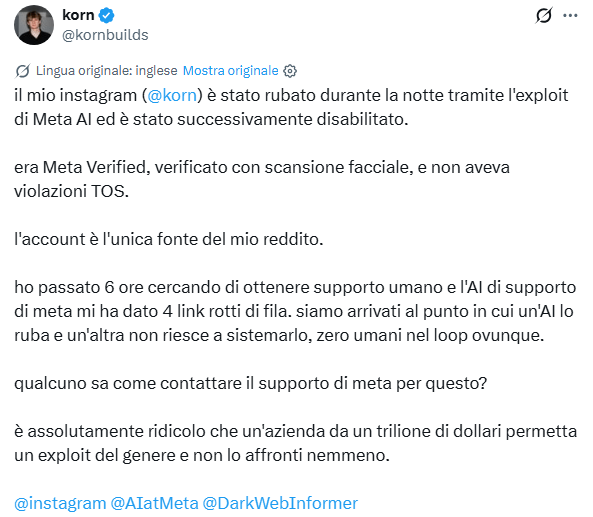The image size is (593, 517).
Task: Click the paragraph about Meta Verified scansione facciale
Action: coord(262,179)
